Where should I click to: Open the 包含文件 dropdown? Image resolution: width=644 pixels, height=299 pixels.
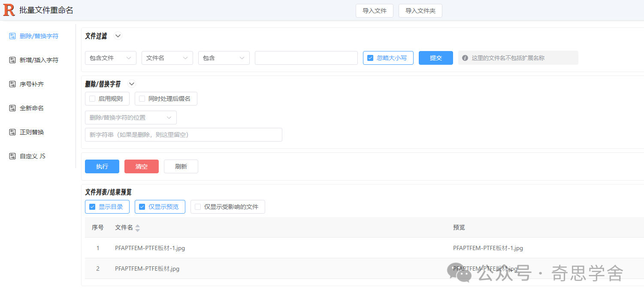tap(110, 57)
